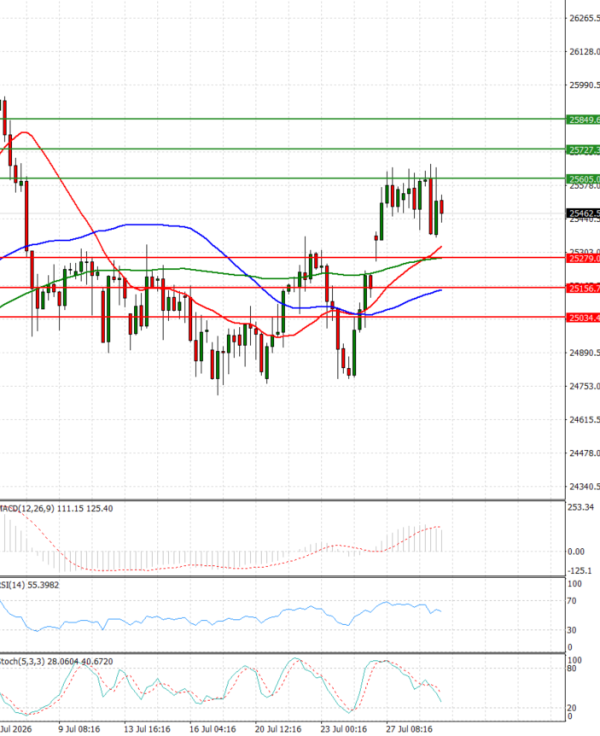The image size is (600, 736).
Task: Click the red 25279.0 support price label
Action: [x=583, y=259]
